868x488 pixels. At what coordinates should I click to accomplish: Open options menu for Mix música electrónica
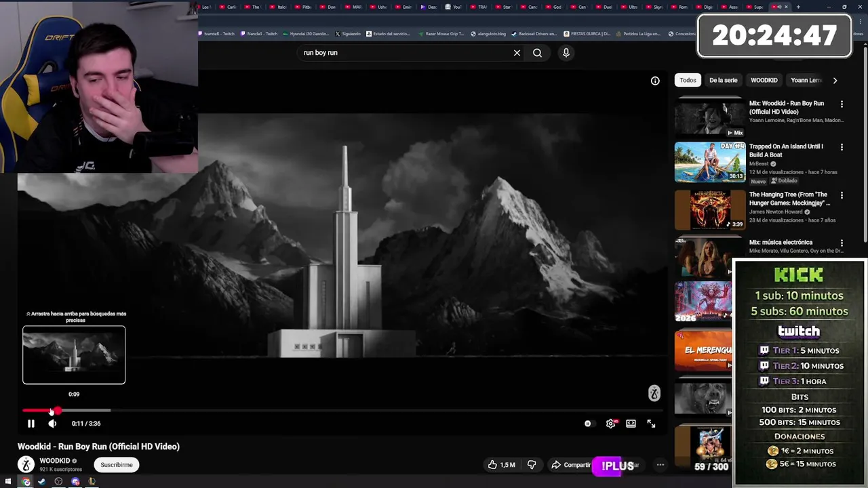842,243
